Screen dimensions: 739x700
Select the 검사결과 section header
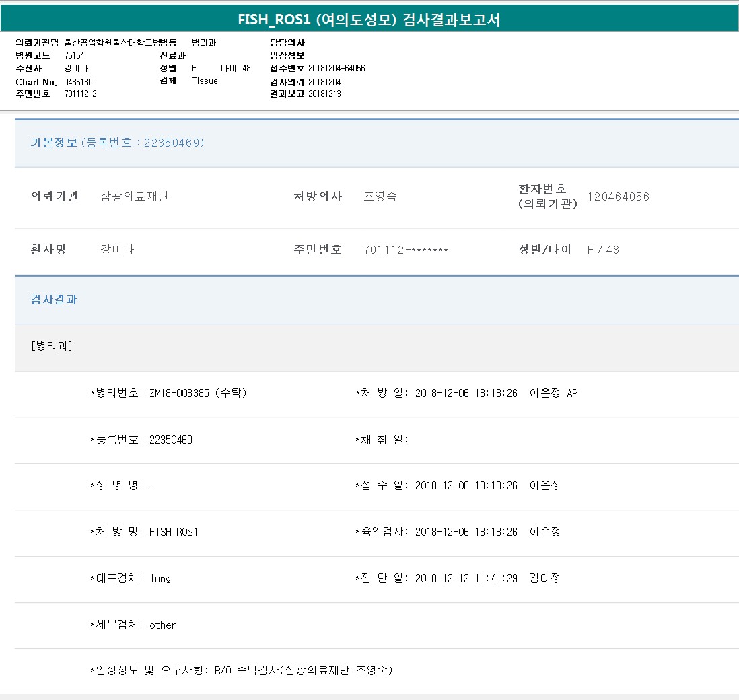pyautogui.click(x=54, y=300)
